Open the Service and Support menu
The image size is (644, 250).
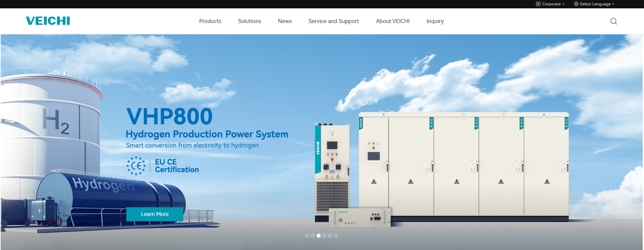pyautogui.click(x=333, y=21)
